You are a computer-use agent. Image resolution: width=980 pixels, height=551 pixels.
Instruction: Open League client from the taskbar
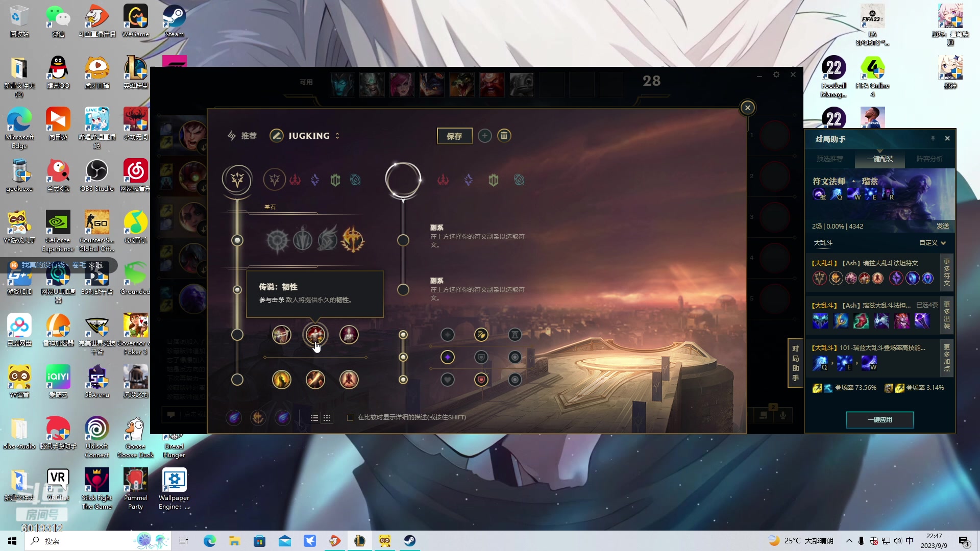click(x=360, y=541)
